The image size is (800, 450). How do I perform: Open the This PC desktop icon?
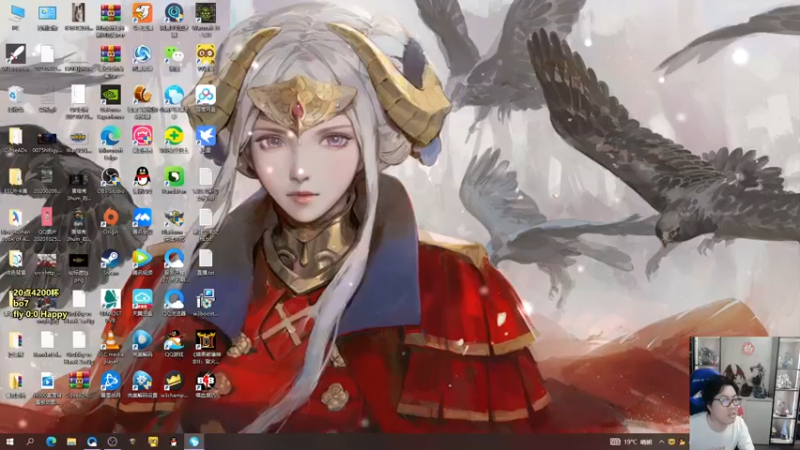click(16, 13)
